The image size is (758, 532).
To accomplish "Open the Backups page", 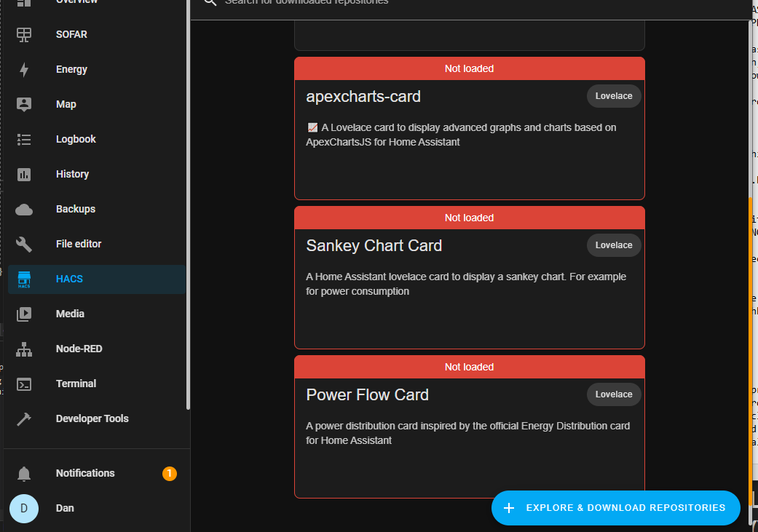I will (x=97, y=209).
